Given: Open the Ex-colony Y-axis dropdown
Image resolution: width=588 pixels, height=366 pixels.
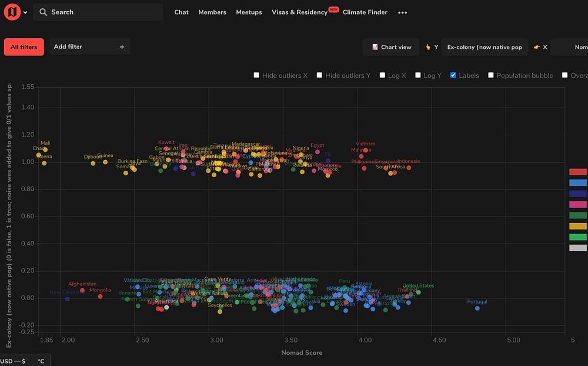Looking at the screenshot, I should (485, 47).
